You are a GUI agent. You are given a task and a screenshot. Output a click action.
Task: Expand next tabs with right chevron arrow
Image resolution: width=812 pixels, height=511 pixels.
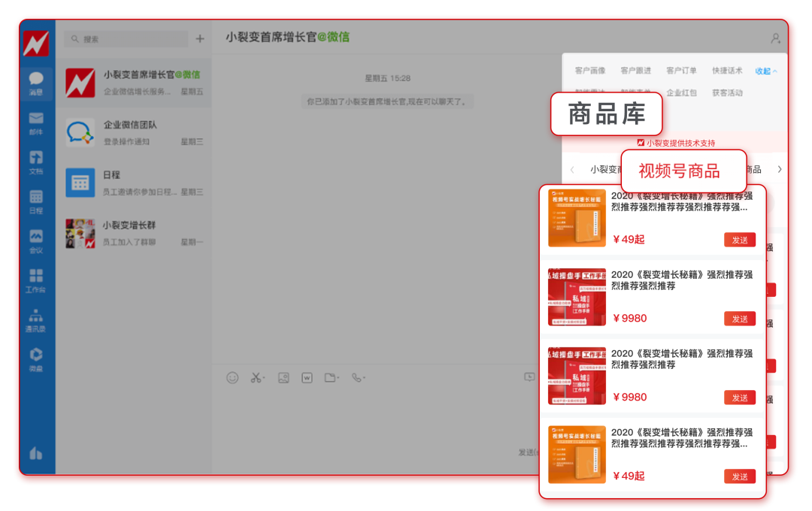tap(780, 170)
